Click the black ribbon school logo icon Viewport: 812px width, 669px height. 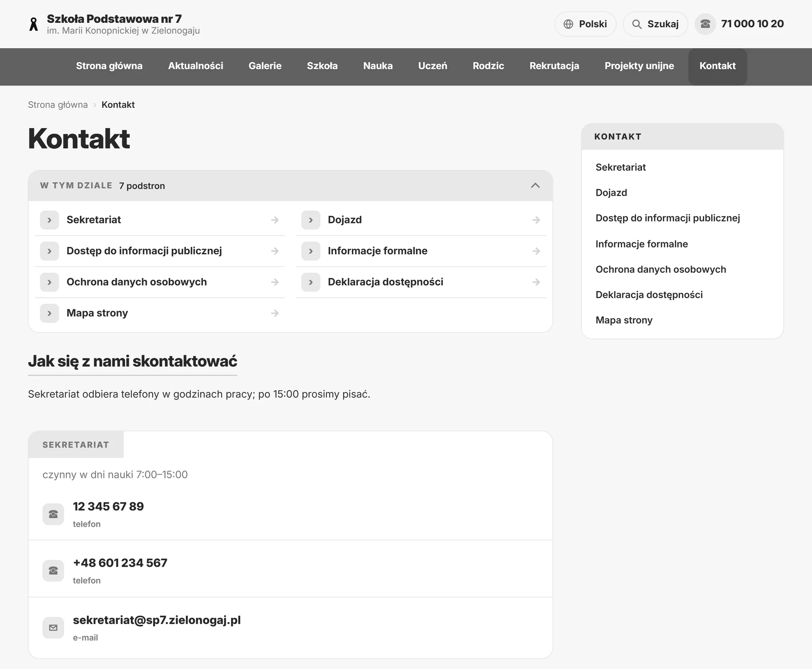pyautogui.click(x=33, y=24)
